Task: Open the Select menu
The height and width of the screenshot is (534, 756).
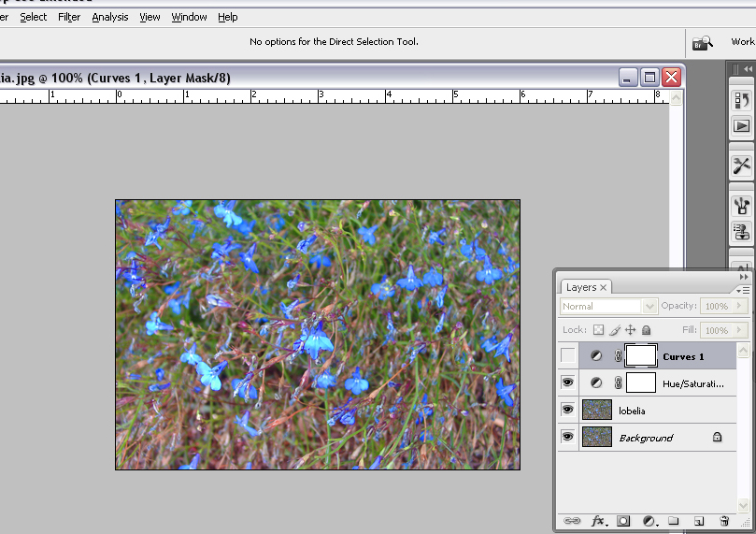Action: [x=34, y=18]
